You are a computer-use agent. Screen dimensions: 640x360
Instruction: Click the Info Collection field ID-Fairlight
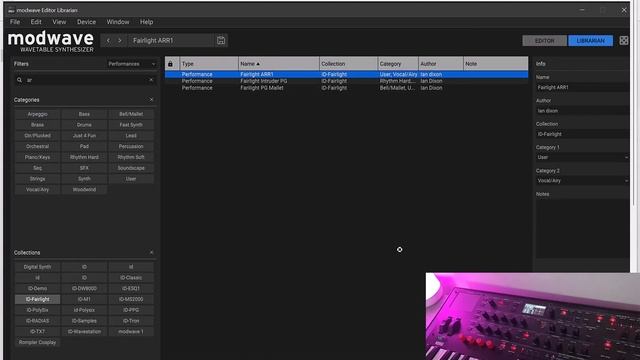click(x=582, y=134)
